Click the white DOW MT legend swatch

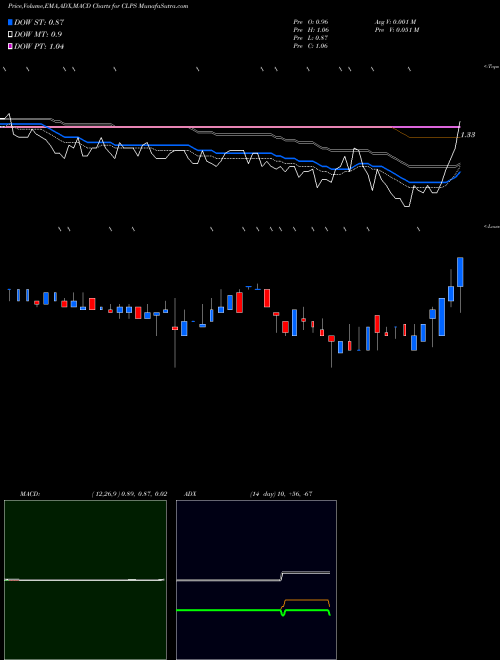10,35
